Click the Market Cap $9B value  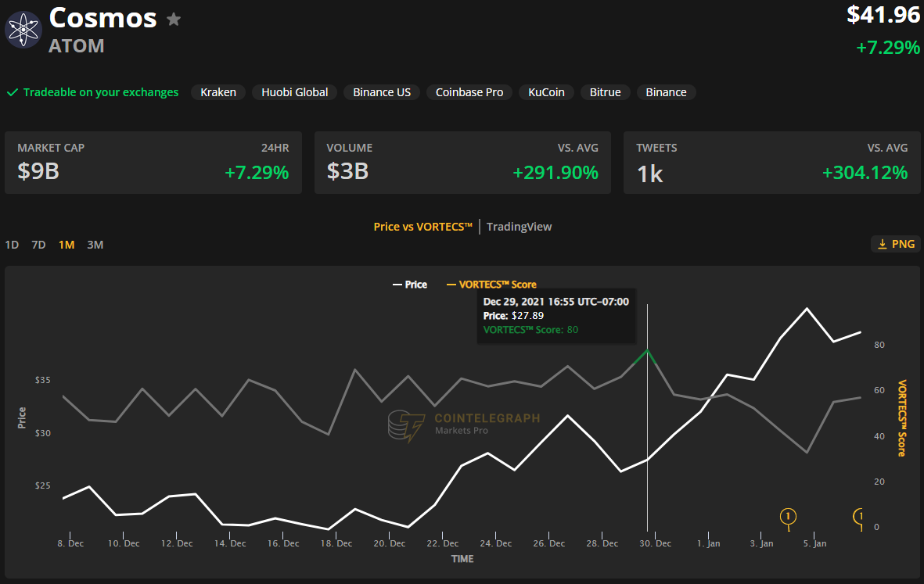[38, 171]
